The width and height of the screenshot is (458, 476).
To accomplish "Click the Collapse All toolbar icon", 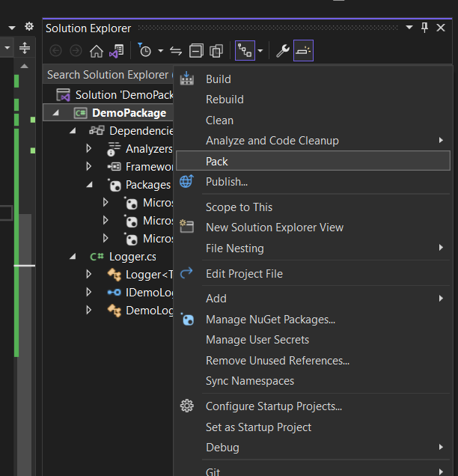I will coord(196,51).
